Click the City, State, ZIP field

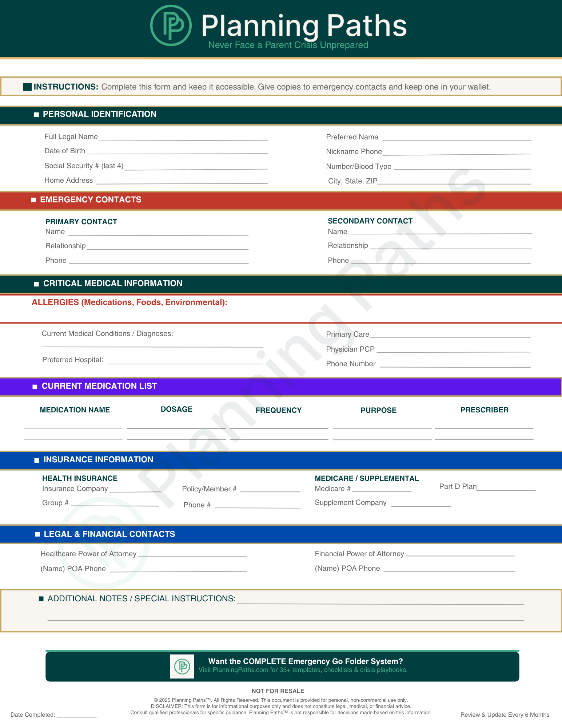454,181
